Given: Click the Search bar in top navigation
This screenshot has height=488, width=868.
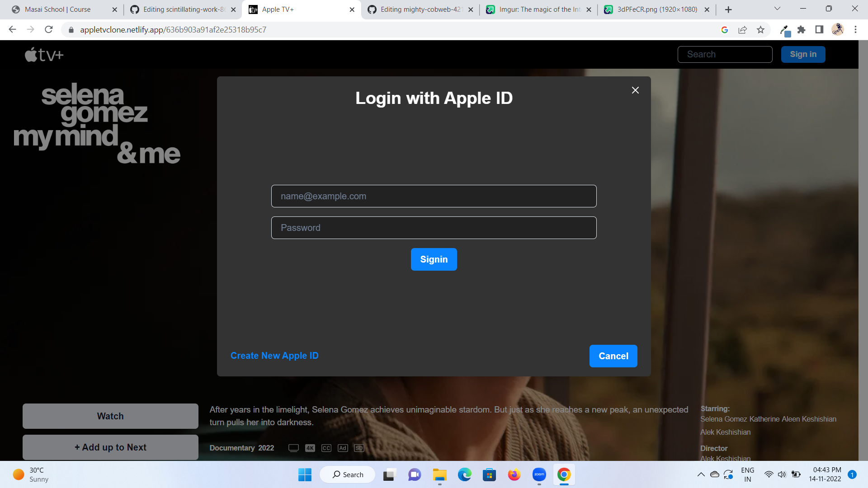Looking at the screenshot, I should pos(725,54).
